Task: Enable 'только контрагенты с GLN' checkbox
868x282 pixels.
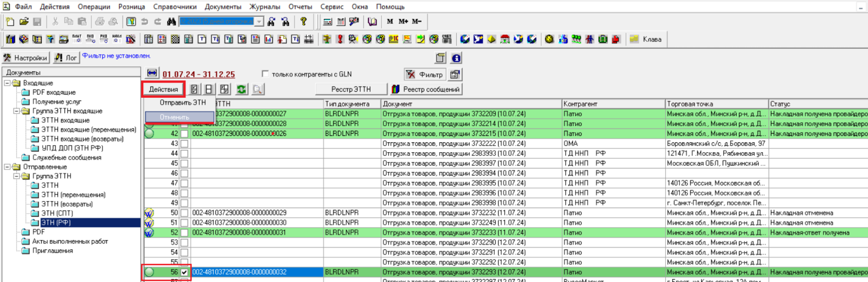Action: 265,74
